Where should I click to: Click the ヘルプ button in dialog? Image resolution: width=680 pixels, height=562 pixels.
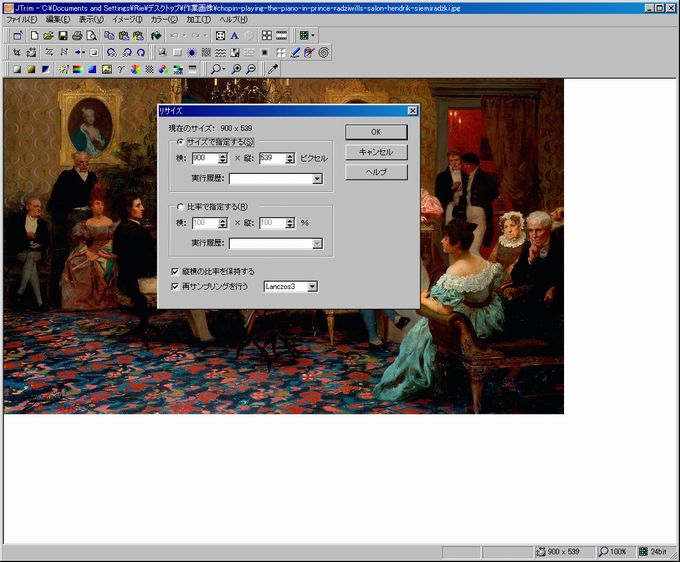(x=376, y=172)
